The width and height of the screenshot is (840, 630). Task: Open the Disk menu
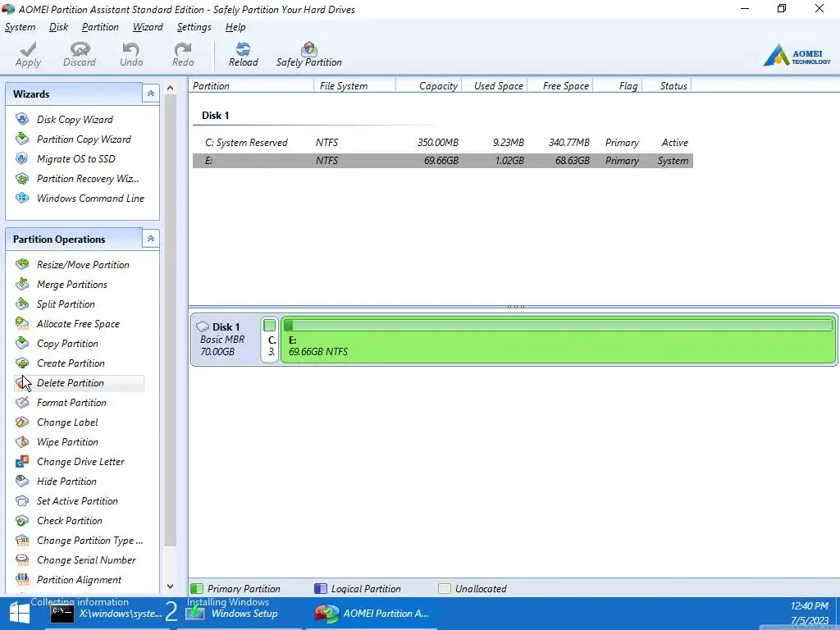click(58, 27)
